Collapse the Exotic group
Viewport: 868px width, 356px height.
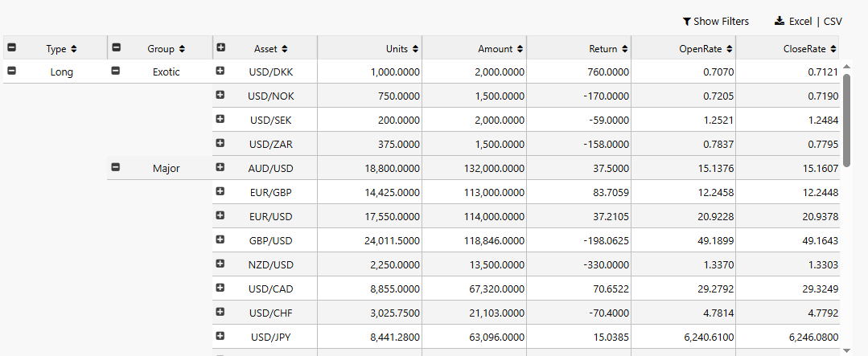coord(116,72)
